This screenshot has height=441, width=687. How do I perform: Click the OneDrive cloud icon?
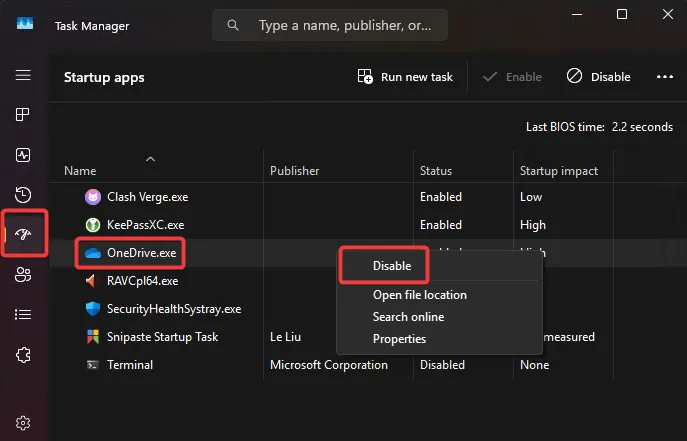(92, 253)
